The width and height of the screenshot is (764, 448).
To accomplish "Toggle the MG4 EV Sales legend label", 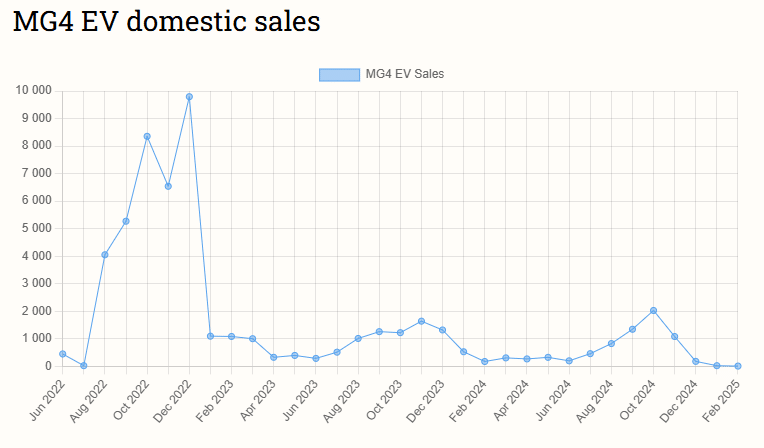I will (404, 74).
